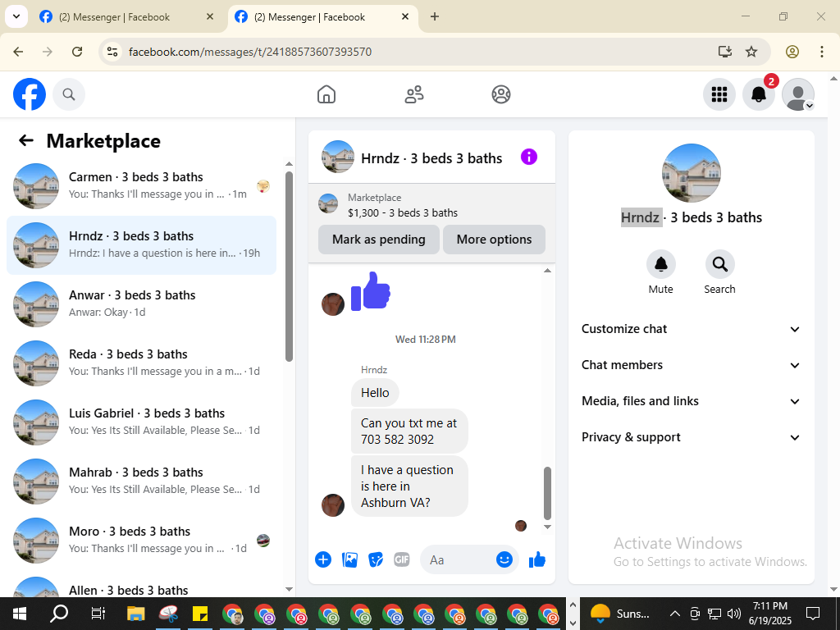Choose a GIF icon in composer
This screenshot has height=630, width=840.
click(x=402, y=559)
